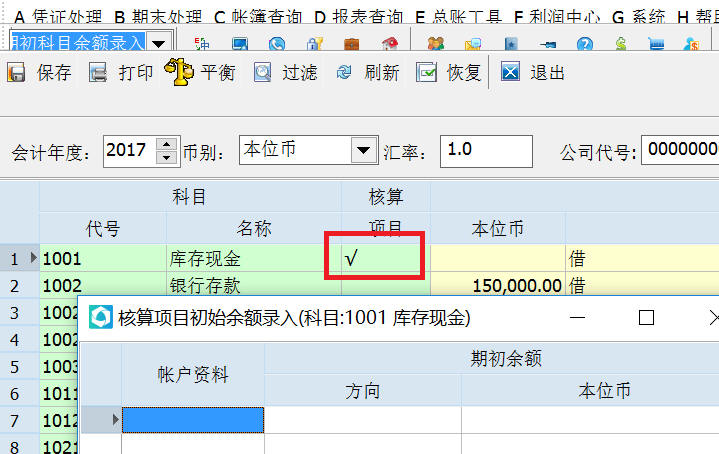Click the language switch E/中 icon
Image resolution: width=719 pixels, height=454 pixels.
pyautogui.click(x=202, y=44)
